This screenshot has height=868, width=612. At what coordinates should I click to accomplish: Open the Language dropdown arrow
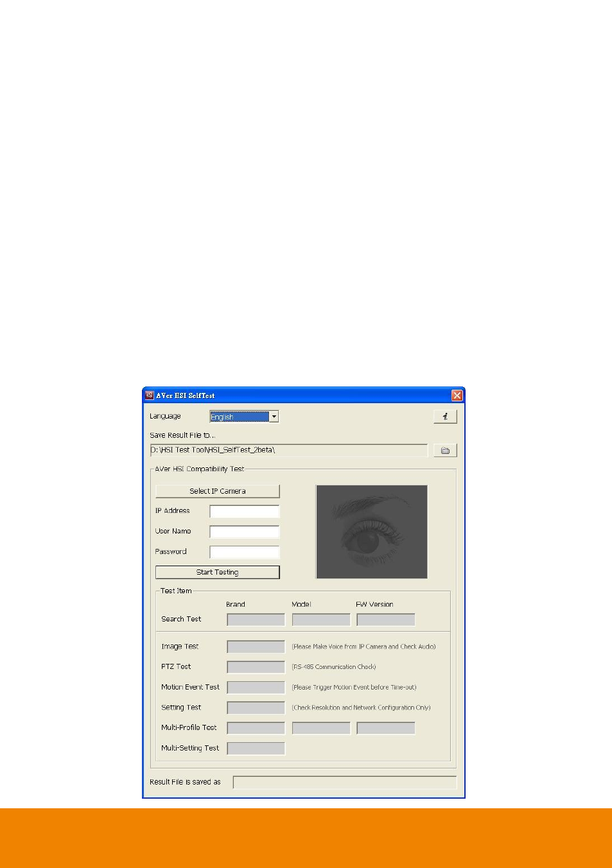pos(274,417)
